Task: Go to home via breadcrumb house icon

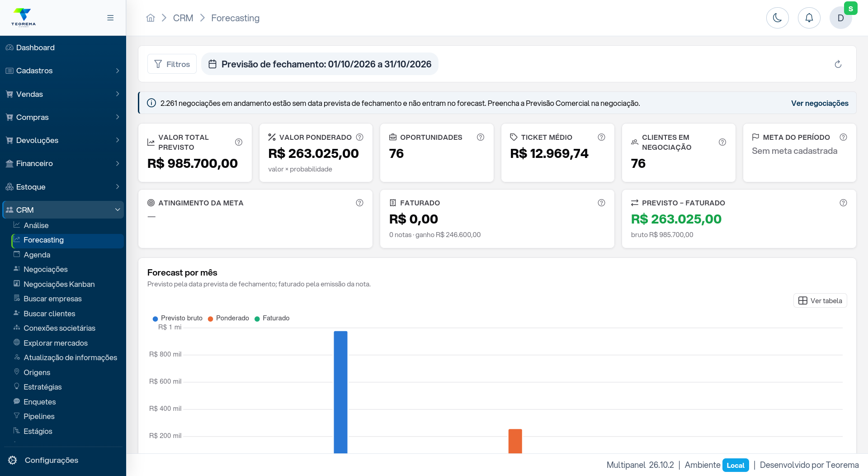Action: pyautogui.click(x=151, y=18)
